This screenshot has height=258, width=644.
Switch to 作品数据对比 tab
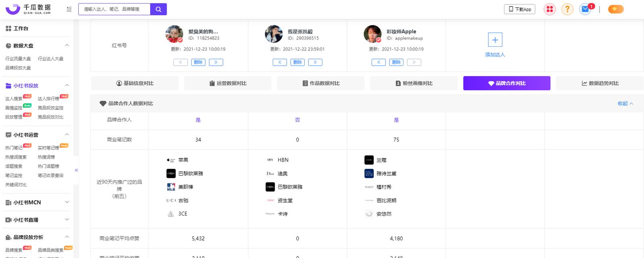pos(321,83)
